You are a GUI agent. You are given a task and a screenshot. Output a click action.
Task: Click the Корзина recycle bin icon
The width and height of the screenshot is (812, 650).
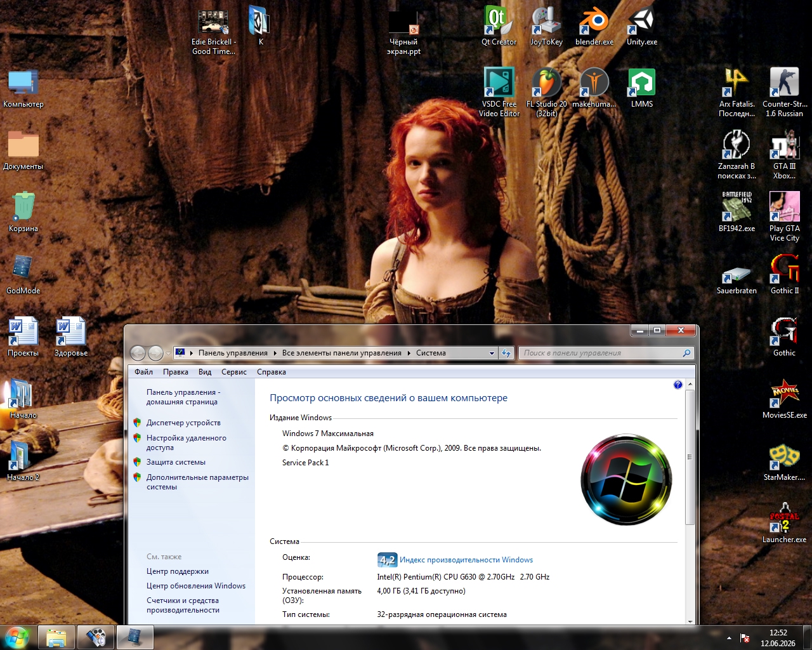click(x=23, y=212)
